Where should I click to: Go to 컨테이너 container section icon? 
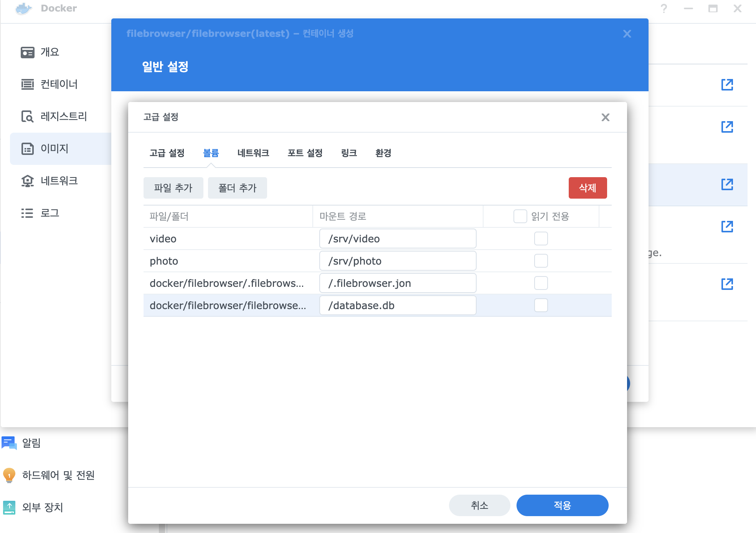[28, 84]
